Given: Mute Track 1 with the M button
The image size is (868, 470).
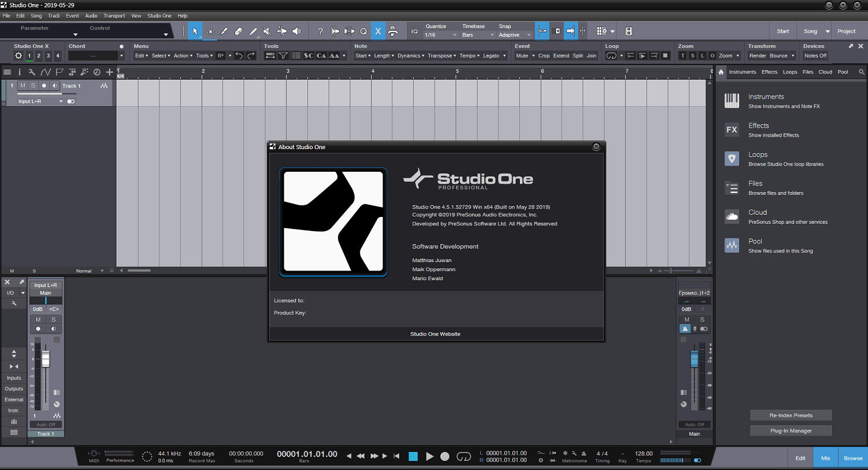Looking at the screenshot, I should pyautogui.click(x=23, y=86).
